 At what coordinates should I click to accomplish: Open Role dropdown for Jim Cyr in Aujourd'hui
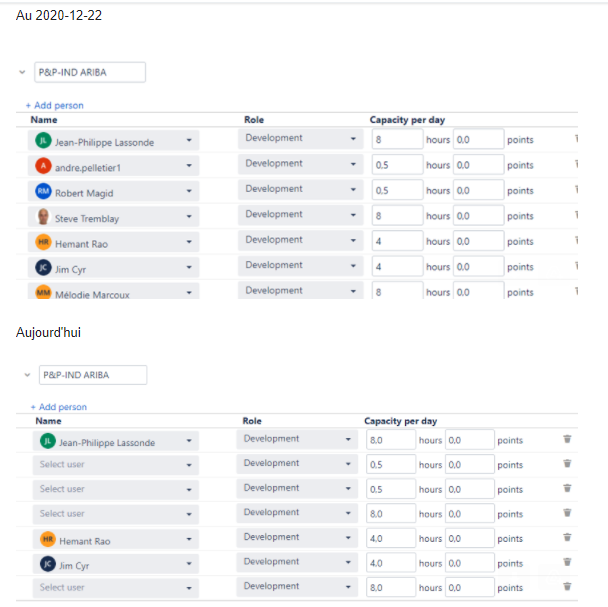pyautogui.click(x=297, y=562)
